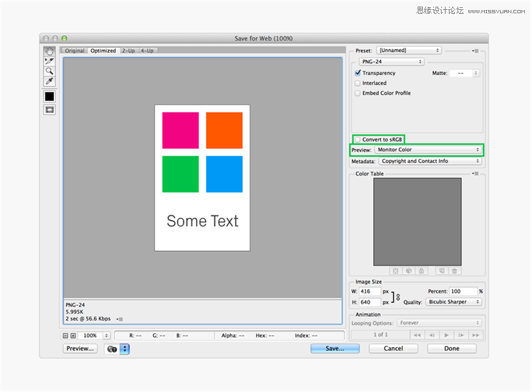Switch to the 2-Up tab
This screenshot has width=532, height=392.
coord(128,50)
